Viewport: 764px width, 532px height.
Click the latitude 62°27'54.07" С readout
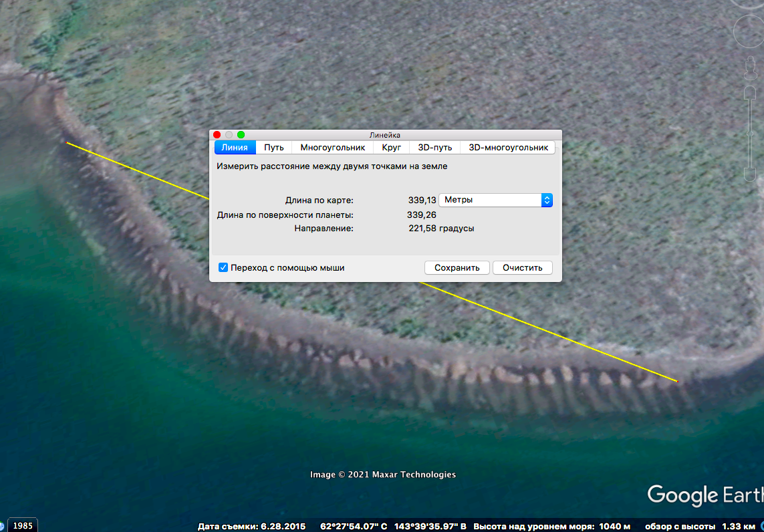pos(354,526)
